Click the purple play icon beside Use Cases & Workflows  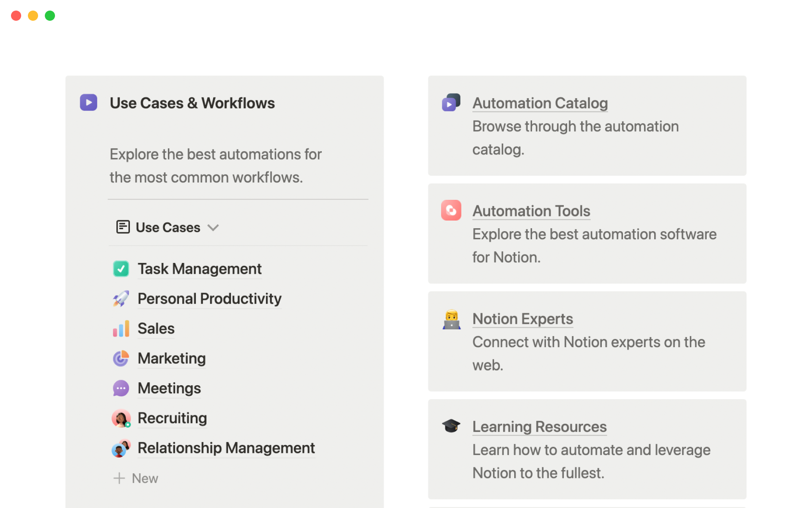[x=88, y=102]
